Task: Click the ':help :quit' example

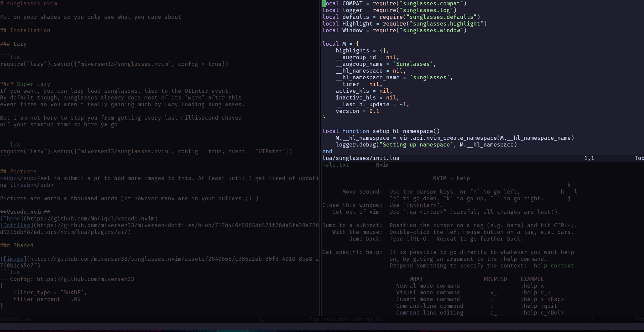Action: [x=539, y=306]
